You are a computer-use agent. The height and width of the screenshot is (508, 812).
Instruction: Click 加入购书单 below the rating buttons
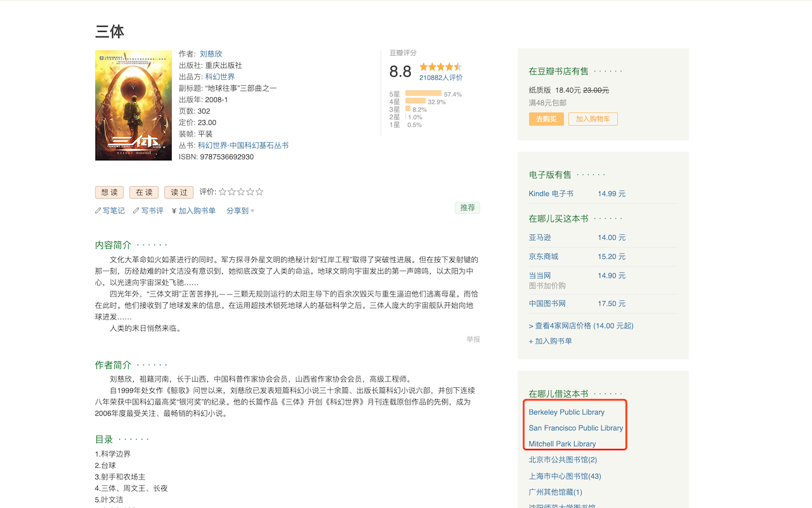(x=193, y=211)
